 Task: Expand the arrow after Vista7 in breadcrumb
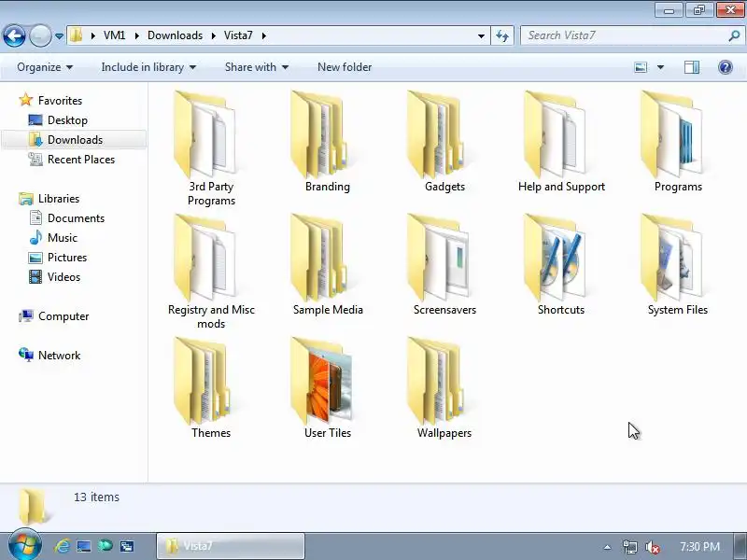tap(264, 35)
